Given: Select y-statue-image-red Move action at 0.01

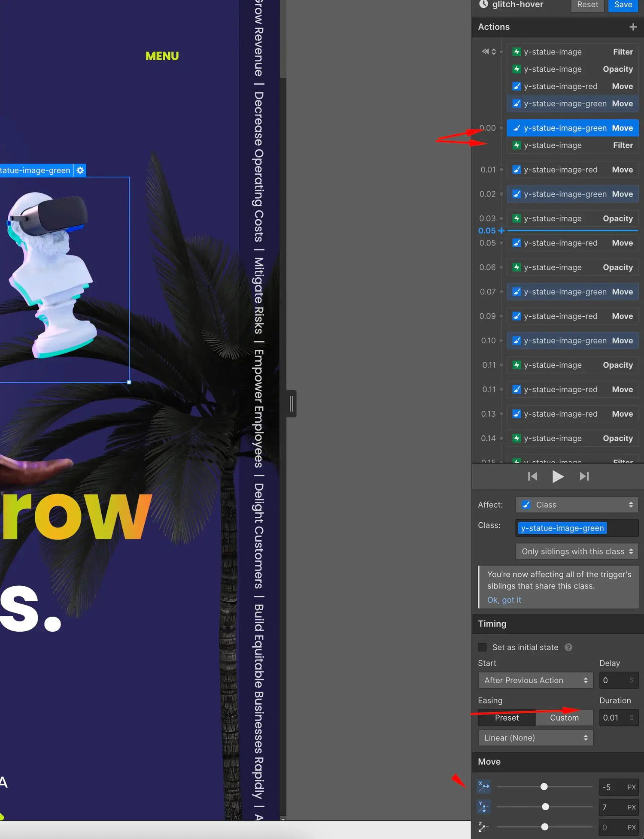Looking at the screenshot, I should click(x=573, y=170).
